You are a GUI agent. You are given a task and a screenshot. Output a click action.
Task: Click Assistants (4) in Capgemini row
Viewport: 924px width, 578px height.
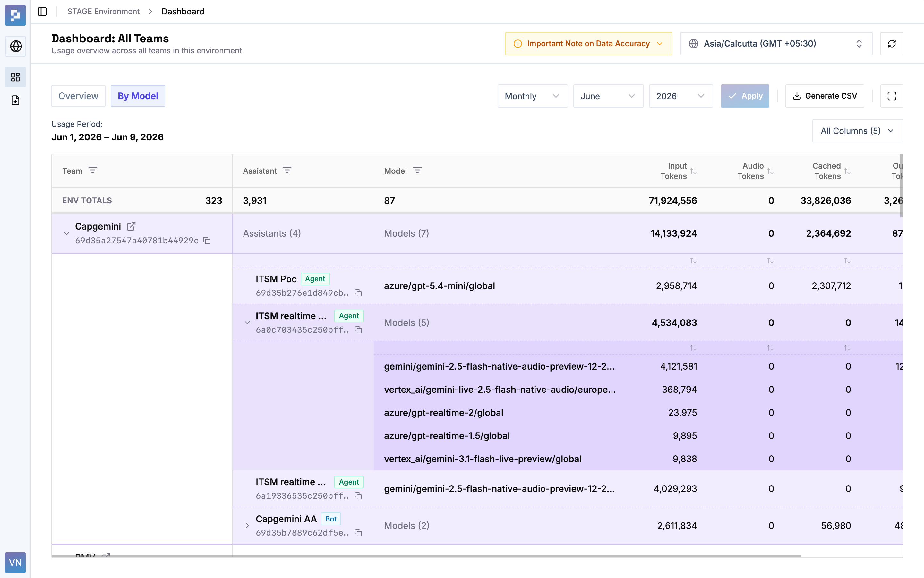(x=272, y=233)
